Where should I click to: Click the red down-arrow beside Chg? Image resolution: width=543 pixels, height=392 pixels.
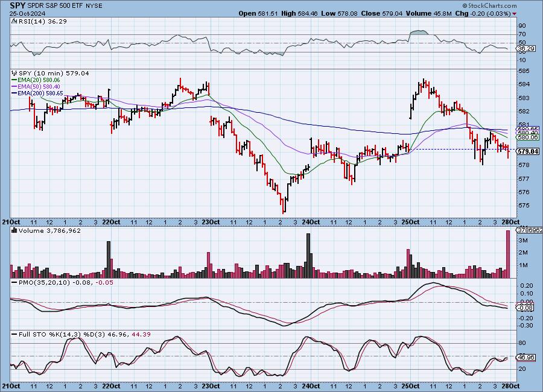514,14
